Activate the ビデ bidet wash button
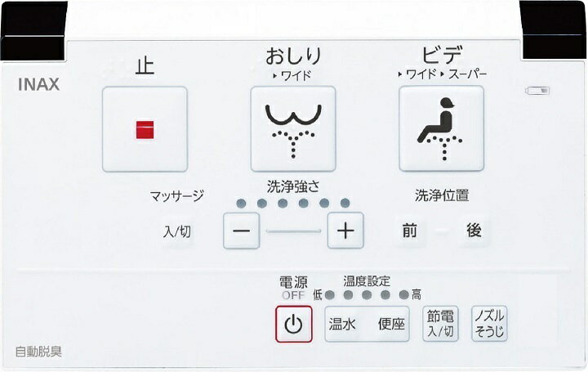 click(x=441, y=128)
